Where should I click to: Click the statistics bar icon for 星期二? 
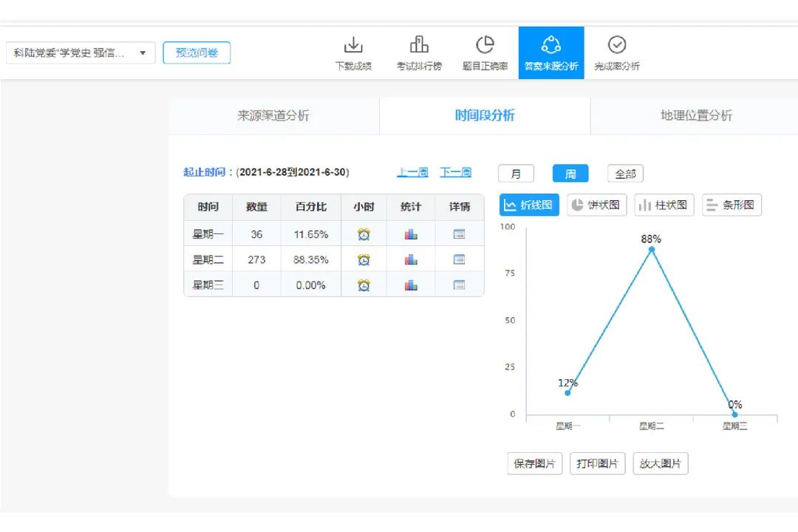click(411, 259)
